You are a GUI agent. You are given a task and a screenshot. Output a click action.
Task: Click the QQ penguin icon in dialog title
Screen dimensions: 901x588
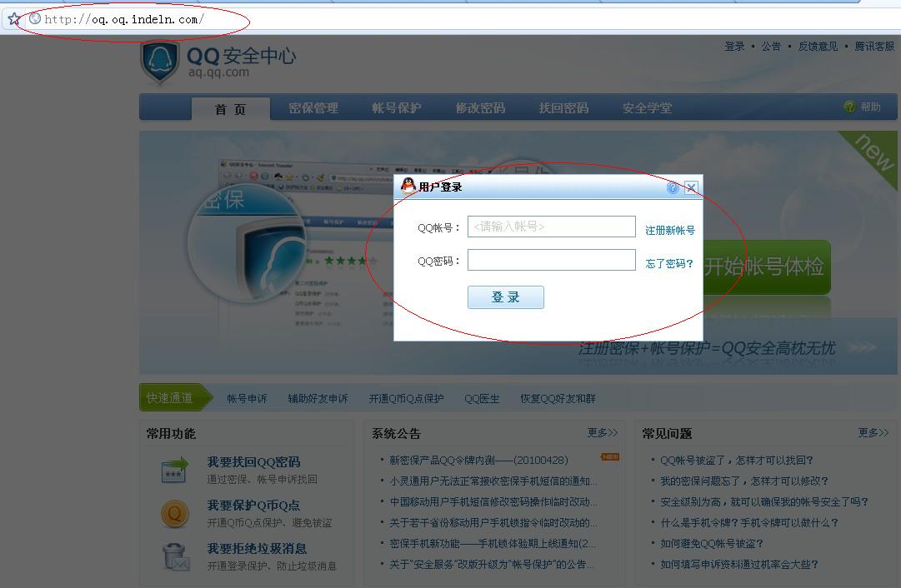[x=408, y=186]
